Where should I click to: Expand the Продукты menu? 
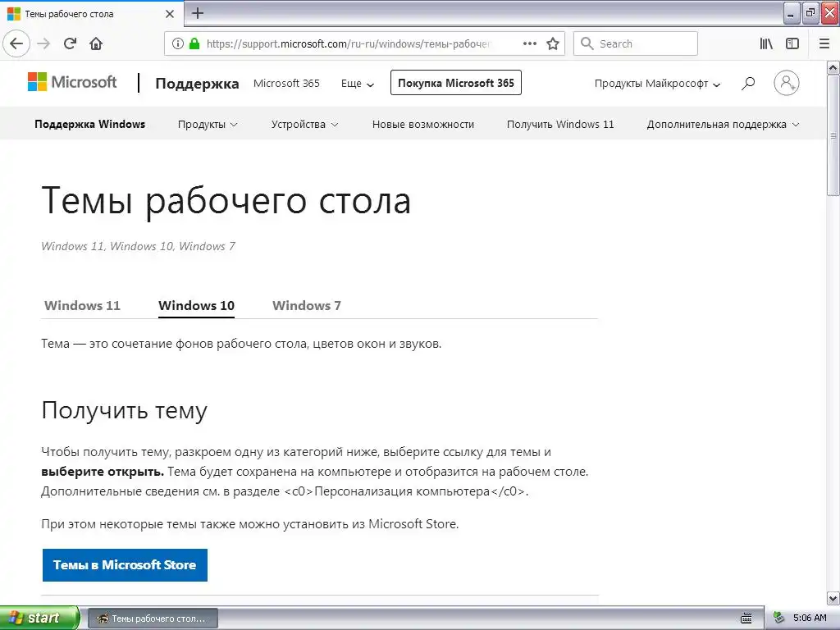tap(208, 125)
